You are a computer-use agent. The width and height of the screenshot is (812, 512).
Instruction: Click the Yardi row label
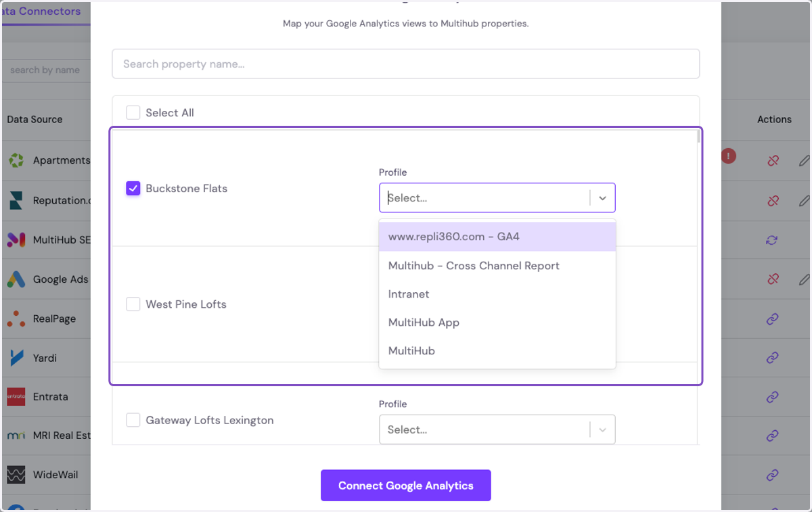[x=45, y=358]
